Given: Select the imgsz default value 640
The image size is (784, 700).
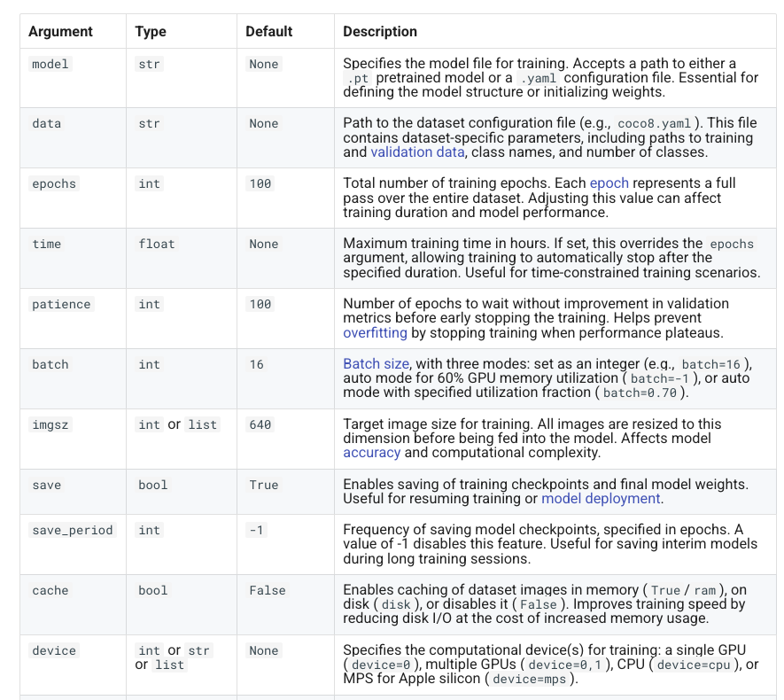Looking at the screenshot, I should point(260,424).
